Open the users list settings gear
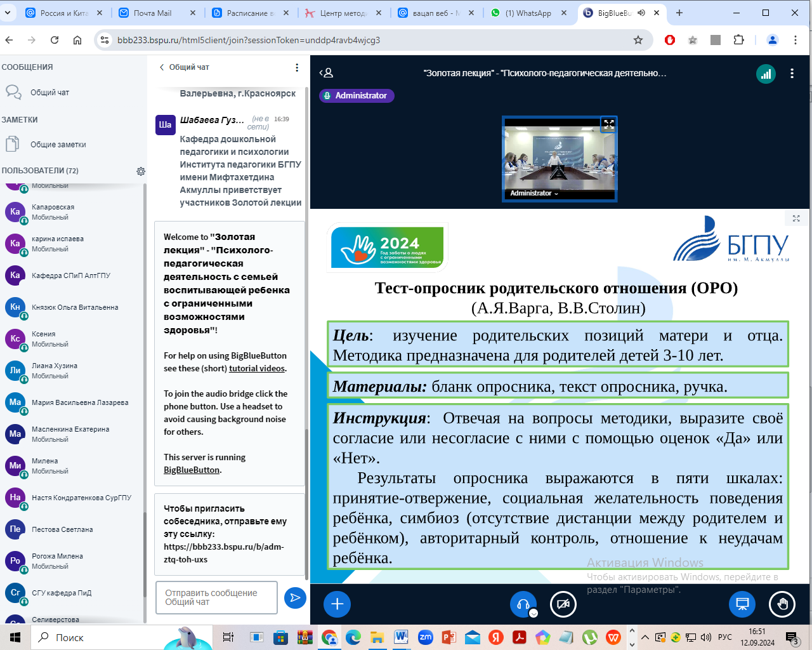Viewport: 812px width, 650px height. point(141,171)
